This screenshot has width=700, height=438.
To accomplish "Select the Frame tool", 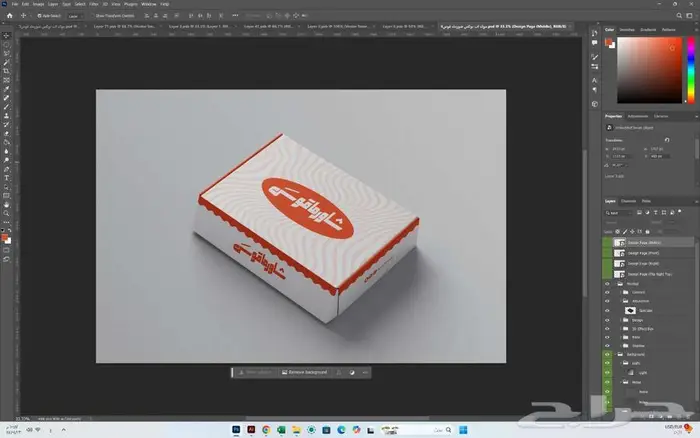I will 6,80.
